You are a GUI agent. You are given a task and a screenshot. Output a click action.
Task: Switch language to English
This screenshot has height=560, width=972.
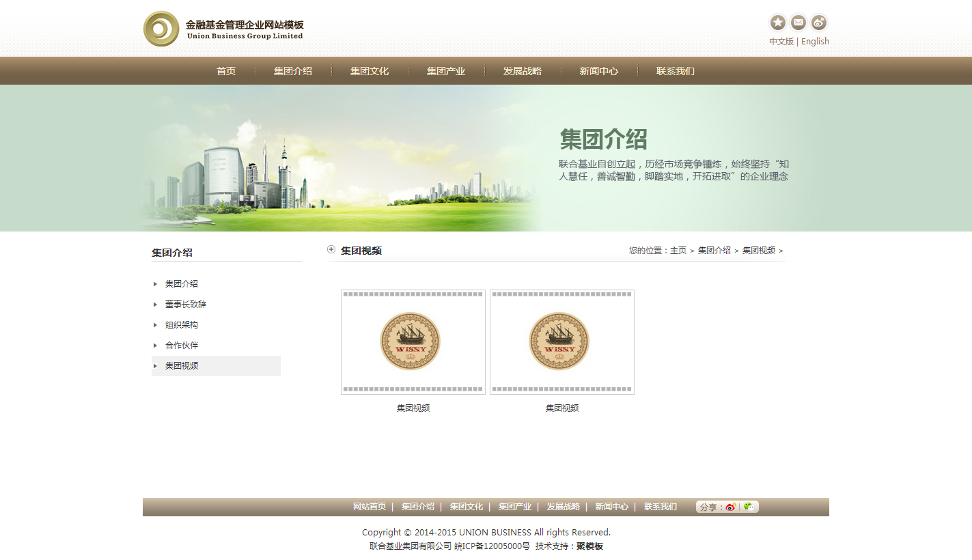(815, 41)
